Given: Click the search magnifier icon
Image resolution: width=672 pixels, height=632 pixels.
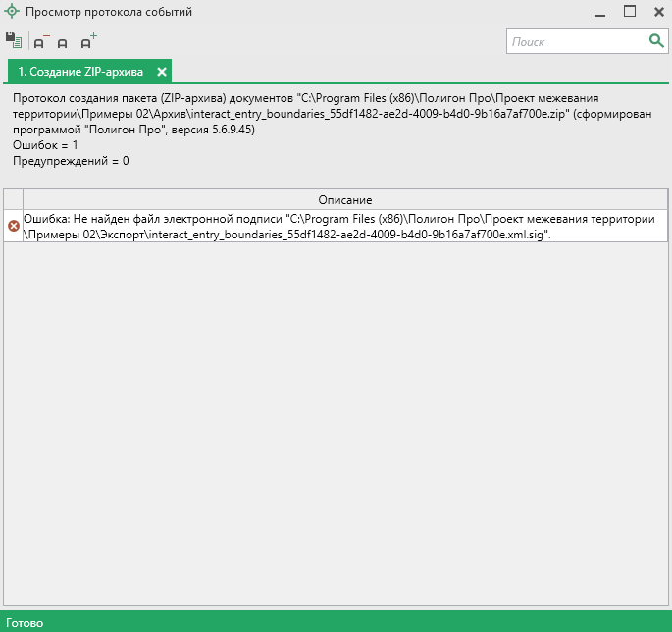Looking at the screenshot, I should [656, 40].
